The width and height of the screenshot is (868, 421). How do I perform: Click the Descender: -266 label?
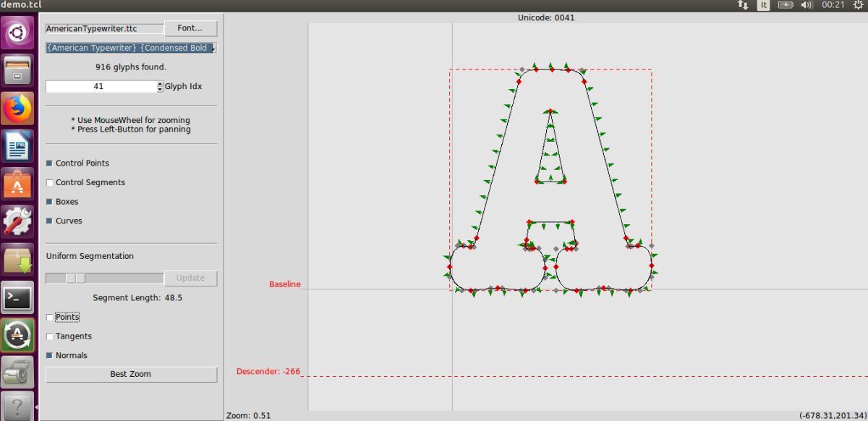pyautogui.click(x=268, y=372)
